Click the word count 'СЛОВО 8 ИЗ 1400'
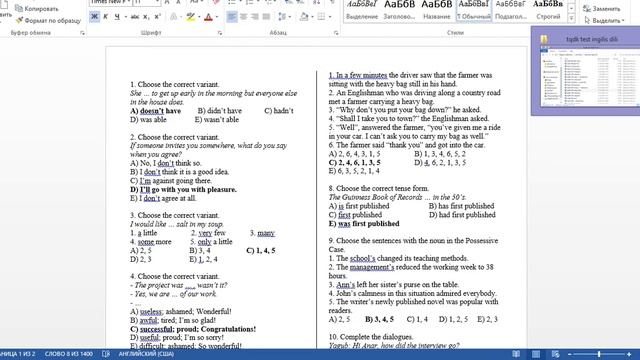The width and height of the screenshot is (640, 360). 69,354
